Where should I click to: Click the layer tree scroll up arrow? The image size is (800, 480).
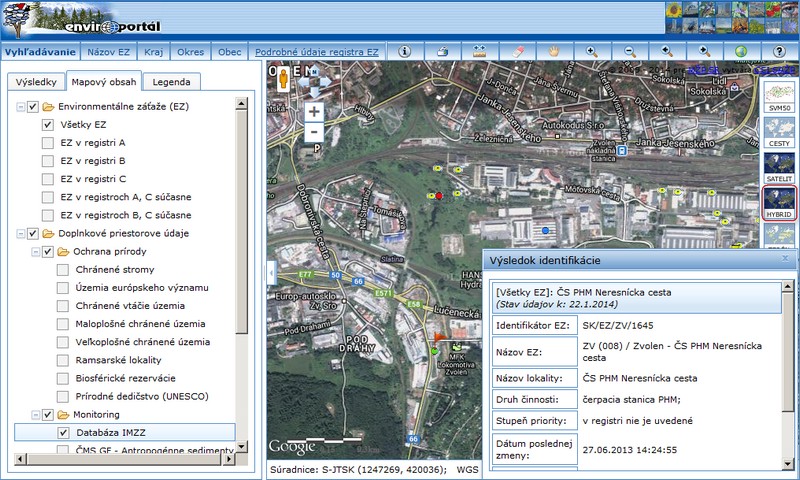tap(241, 103)
